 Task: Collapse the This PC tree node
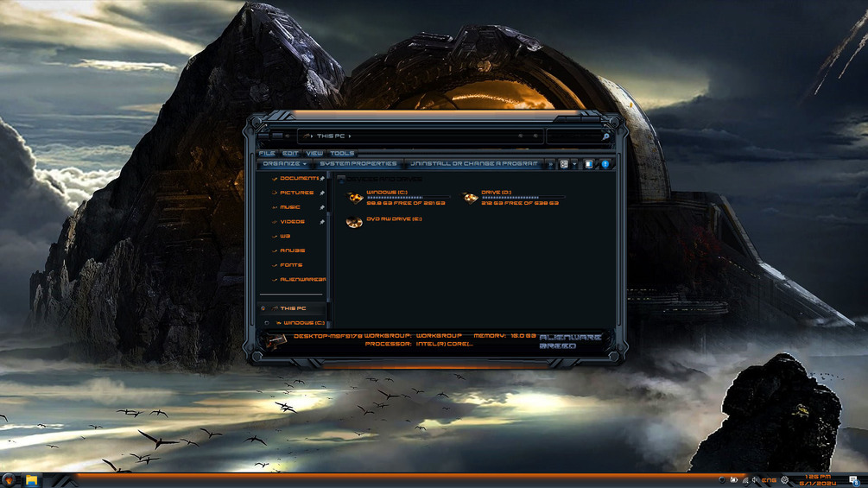pyautogui.click(x=263, y=308)
